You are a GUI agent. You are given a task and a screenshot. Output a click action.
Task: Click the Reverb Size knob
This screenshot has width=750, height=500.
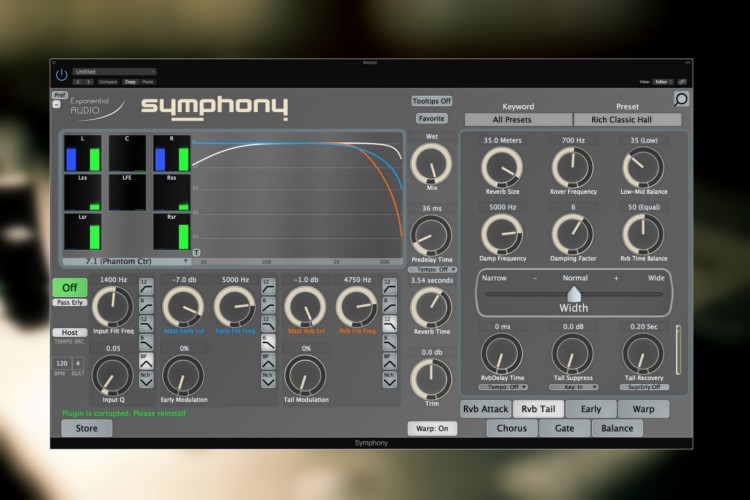click(502, 167)
